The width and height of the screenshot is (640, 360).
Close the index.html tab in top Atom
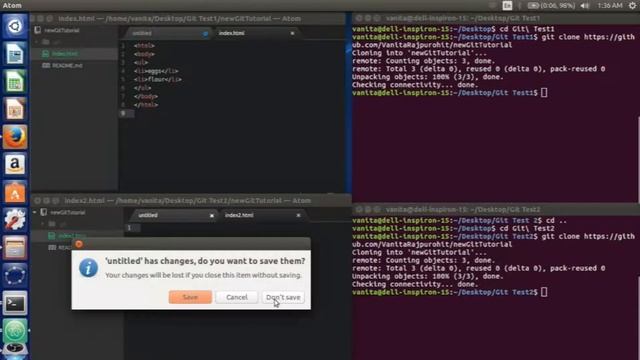pyautogui.click(x=292, y=33)
